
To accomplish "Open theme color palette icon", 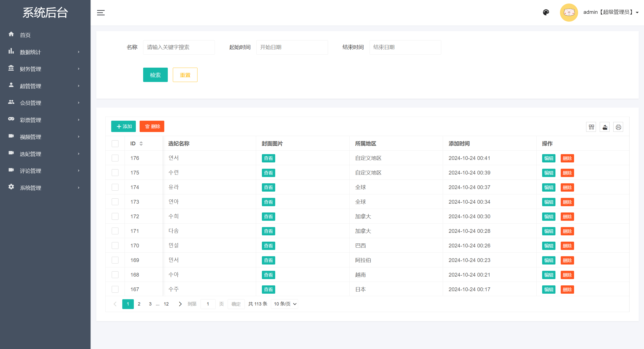I will click(546, 12).
